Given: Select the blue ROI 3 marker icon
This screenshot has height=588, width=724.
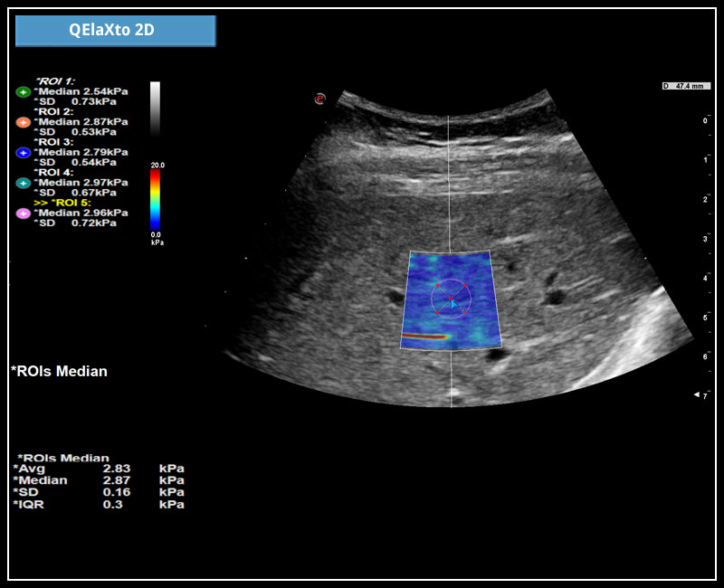Looking at the screenshot, I should pyautogui.click(x=24, y=153).
